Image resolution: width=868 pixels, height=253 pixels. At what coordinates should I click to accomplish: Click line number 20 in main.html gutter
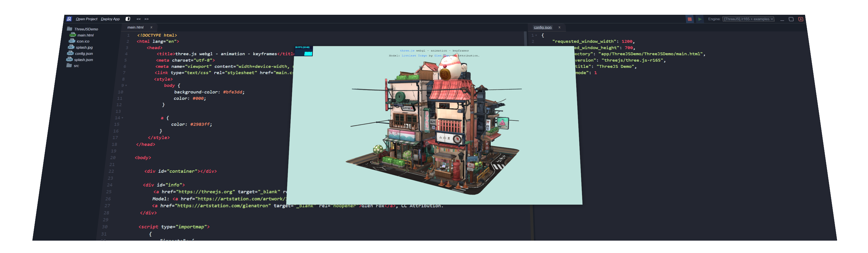coord(113,158)
